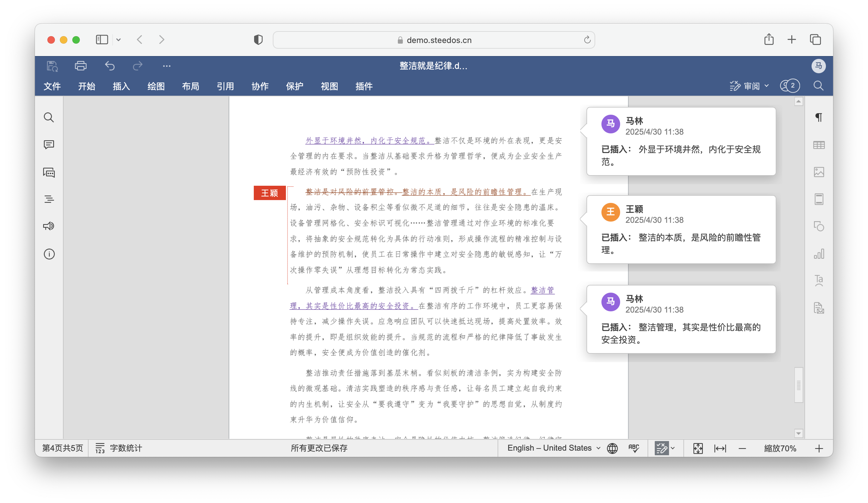Open the Safari share menu
This screenshot has width=868, height=503.
[x=769, y=39]
